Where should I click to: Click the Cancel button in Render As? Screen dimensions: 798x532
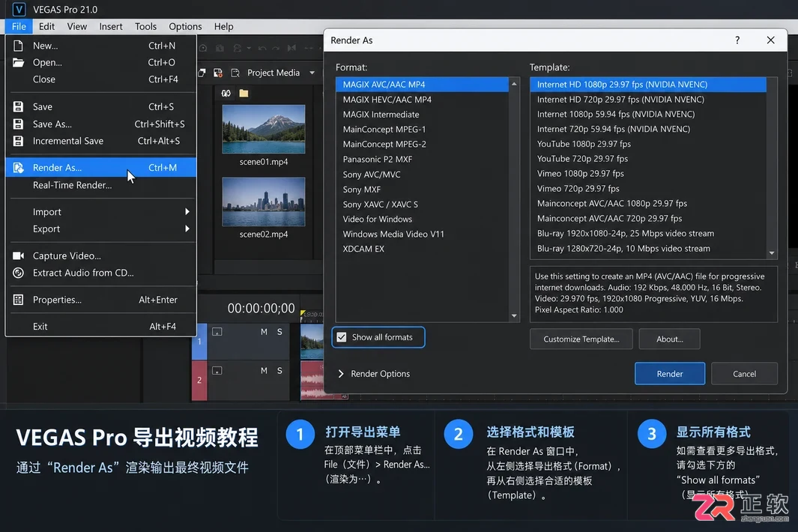click(x=744, y=374)
